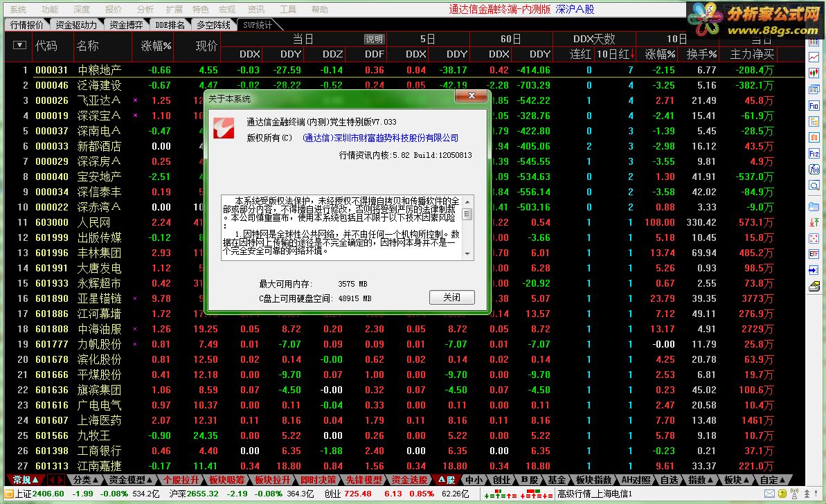
Task: Open the f(x) formula manager icon
Action: (x=814, y=169)
